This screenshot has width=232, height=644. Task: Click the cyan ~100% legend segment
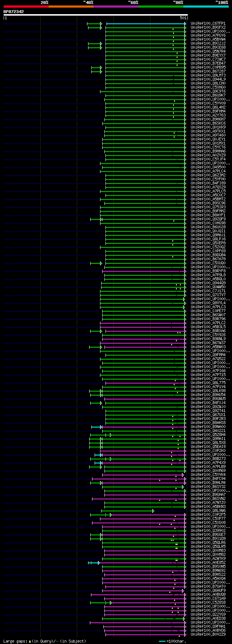(206, 7)
